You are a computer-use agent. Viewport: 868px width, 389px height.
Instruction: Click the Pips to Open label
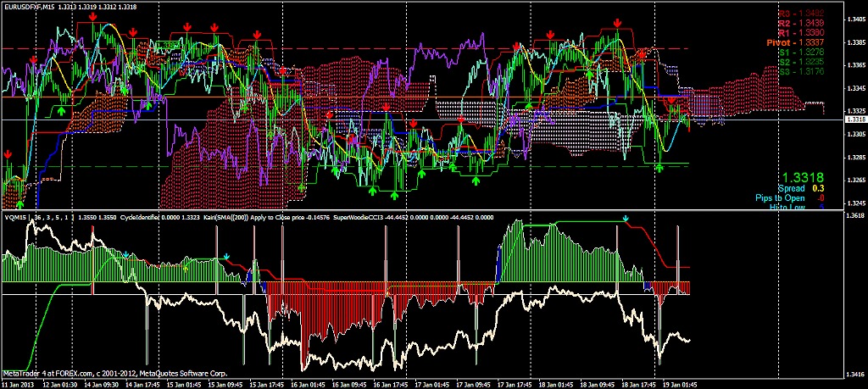[x=781, y=198]
